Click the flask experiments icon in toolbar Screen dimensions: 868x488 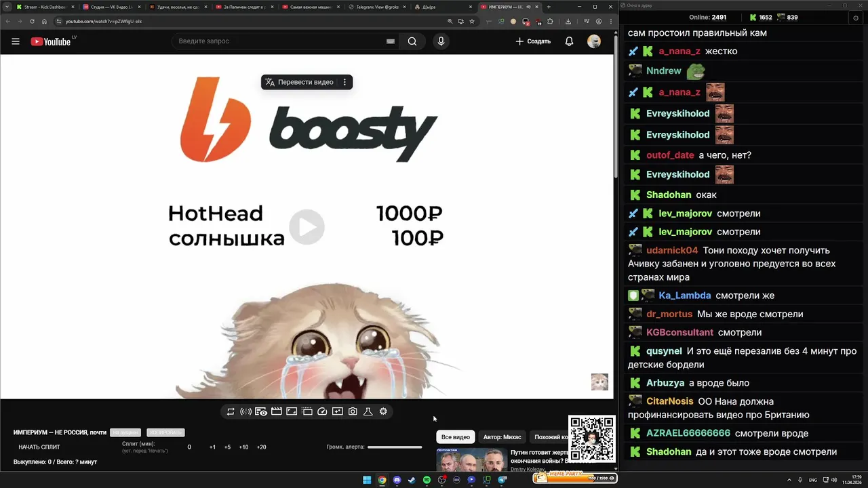coord(368,411)
